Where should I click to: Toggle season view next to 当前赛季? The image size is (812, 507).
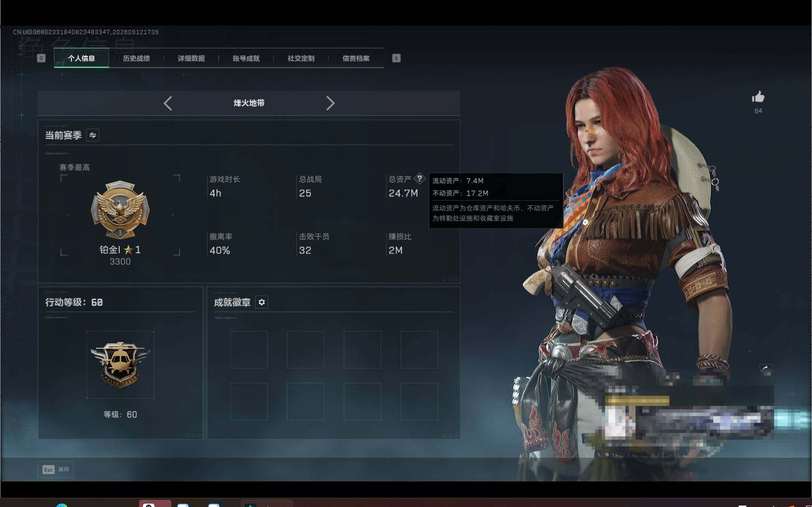pyautogui.click(x=93, y=135)
